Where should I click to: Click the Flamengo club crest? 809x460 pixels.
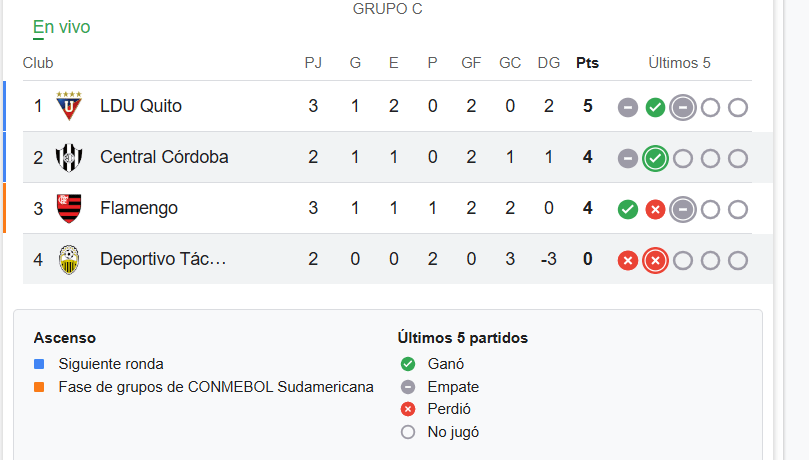pos(69,208)
